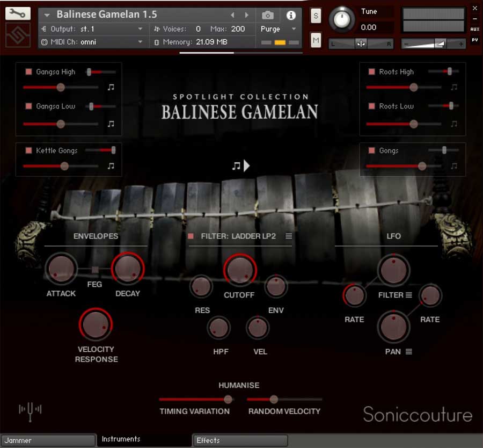Viewport: 483px width, 448px height.
Task: Set the RANDOM VELOCITY slider
Action: 284,399
